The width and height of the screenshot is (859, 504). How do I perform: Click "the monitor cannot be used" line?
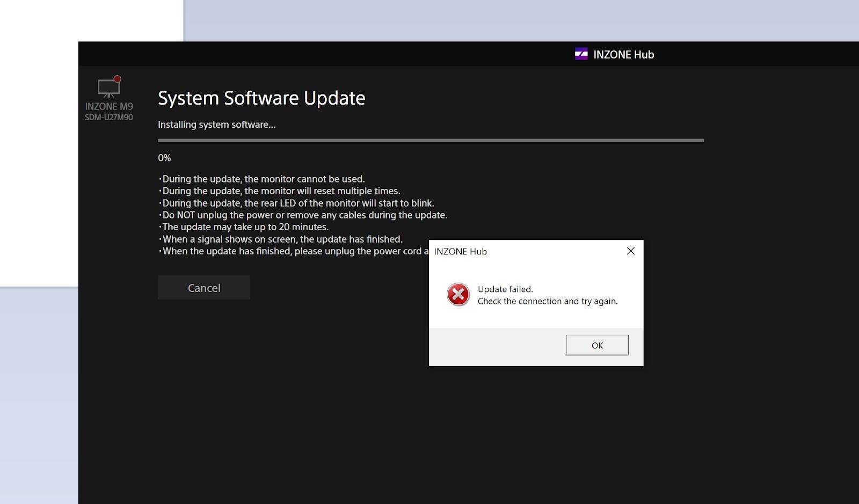[x=261, y=179]
